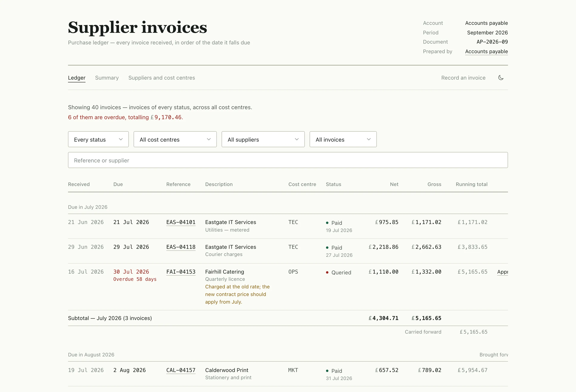This screenshot has width=576, height=392.
Task: Click the Running total column header
Action: pyautogui.click(x=471, y=184)
